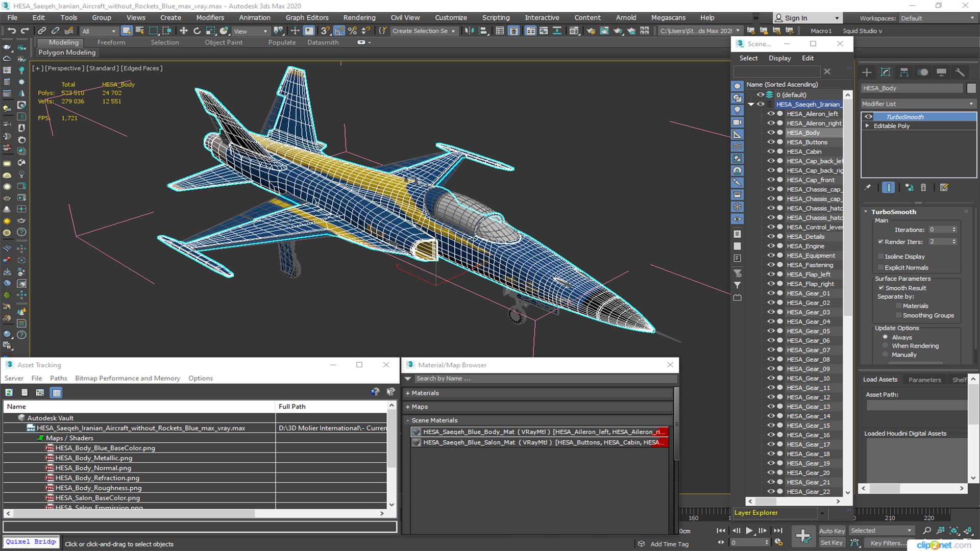980x551 pixels.
Task: Expand the Editable Poly stack entry
Action: click(x=867, y=126)
